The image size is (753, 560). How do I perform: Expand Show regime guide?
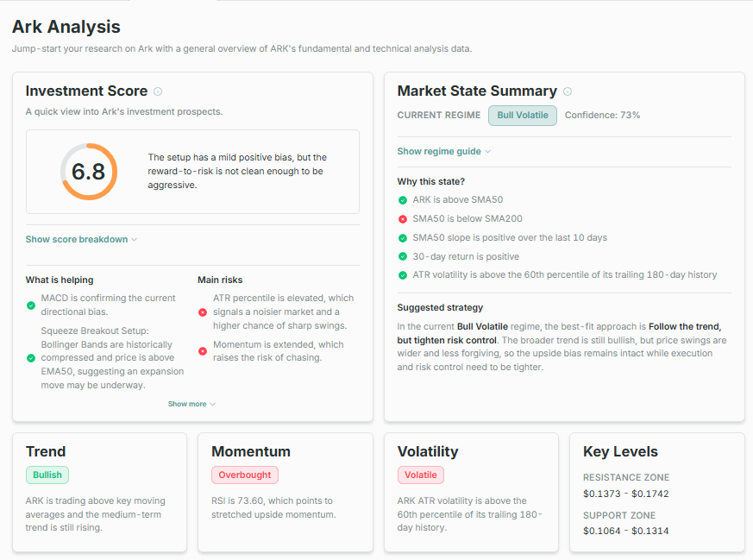point(443,151)
